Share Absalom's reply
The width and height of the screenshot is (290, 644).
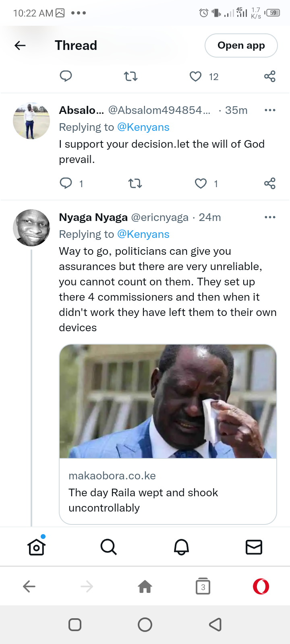point(269,184)
